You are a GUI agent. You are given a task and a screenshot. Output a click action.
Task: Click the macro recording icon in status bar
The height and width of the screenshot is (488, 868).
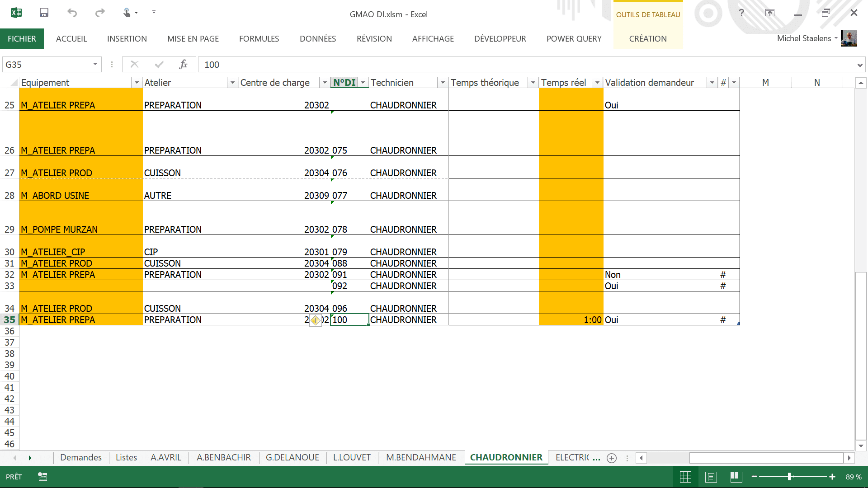point(42,477)
